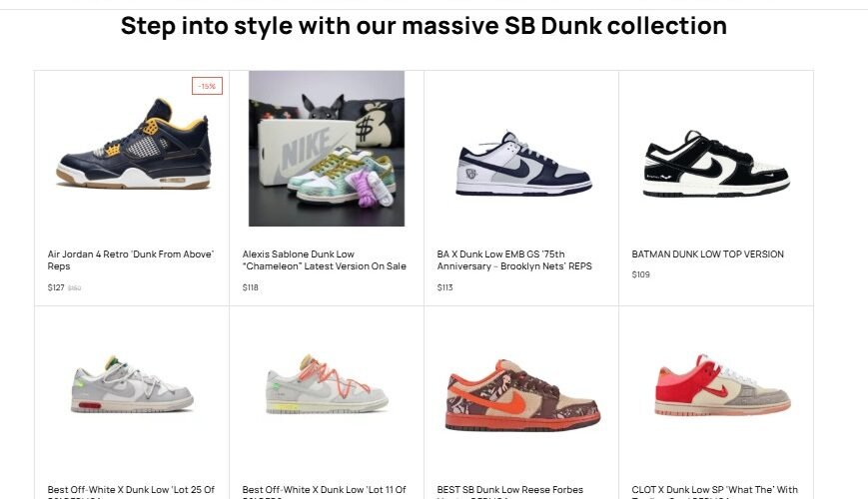The width and height of the screenshot is (868, 499).
Task: Open the Best Off-White X Dunk Low 'Lot 11' title link
Action: pos(325,491)
